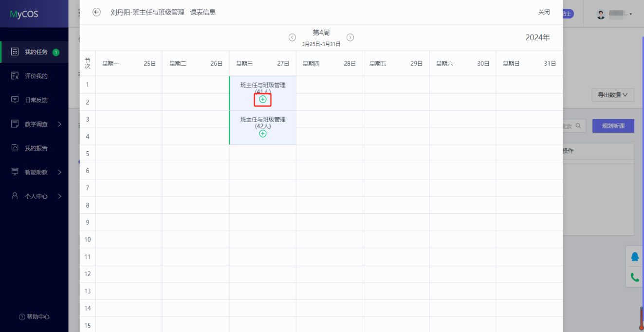The image size is (644, 332).
Task: Advance to next week using right arrow
Action: (350, 37)
